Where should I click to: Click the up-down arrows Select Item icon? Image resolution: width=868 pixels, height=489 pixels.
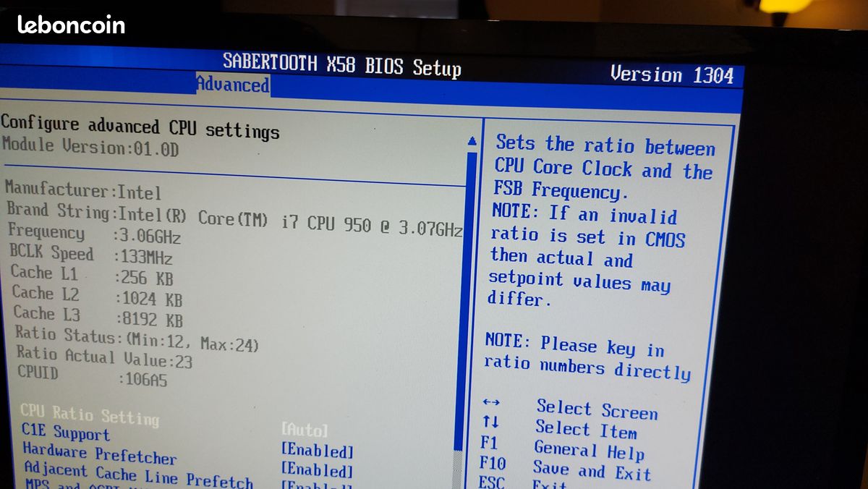[490, 422]
